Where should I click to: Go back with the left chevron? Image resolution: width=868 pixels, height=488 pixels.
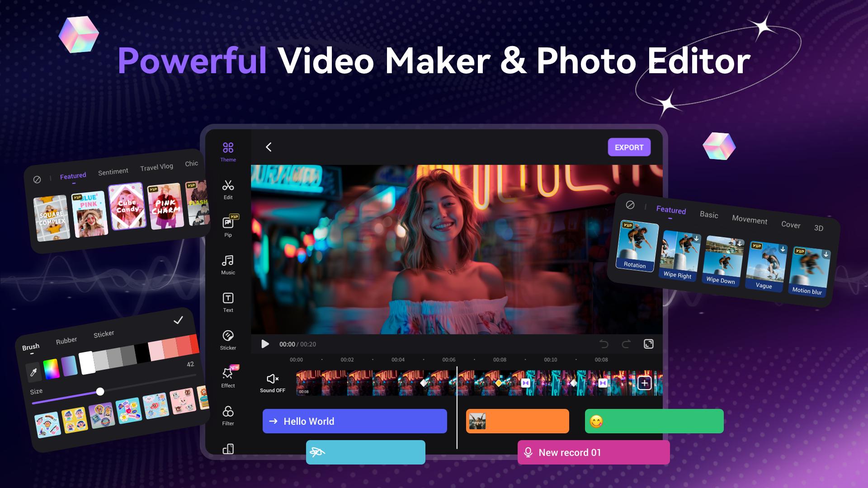click(269, 147)
